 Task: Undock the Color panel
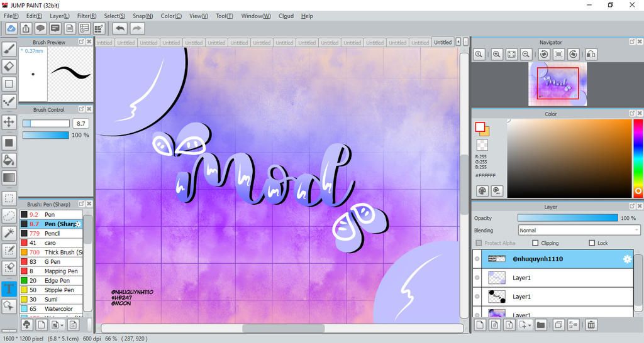(x=631, y=113)
